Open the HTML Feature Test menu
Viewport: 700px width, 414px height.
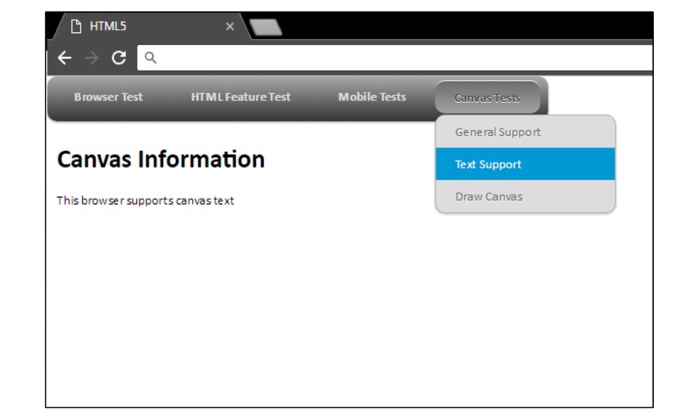(x=241, y=97)
